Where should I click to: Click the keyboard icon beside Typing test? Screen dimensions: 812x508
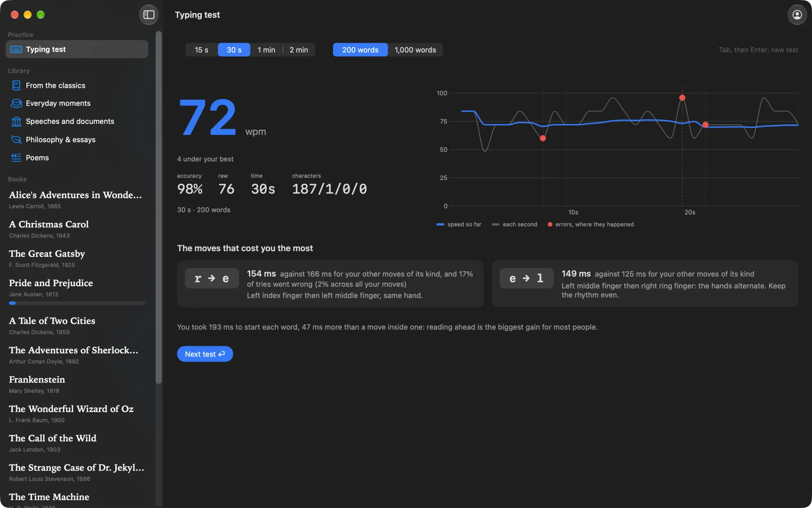tap(16, 49)
